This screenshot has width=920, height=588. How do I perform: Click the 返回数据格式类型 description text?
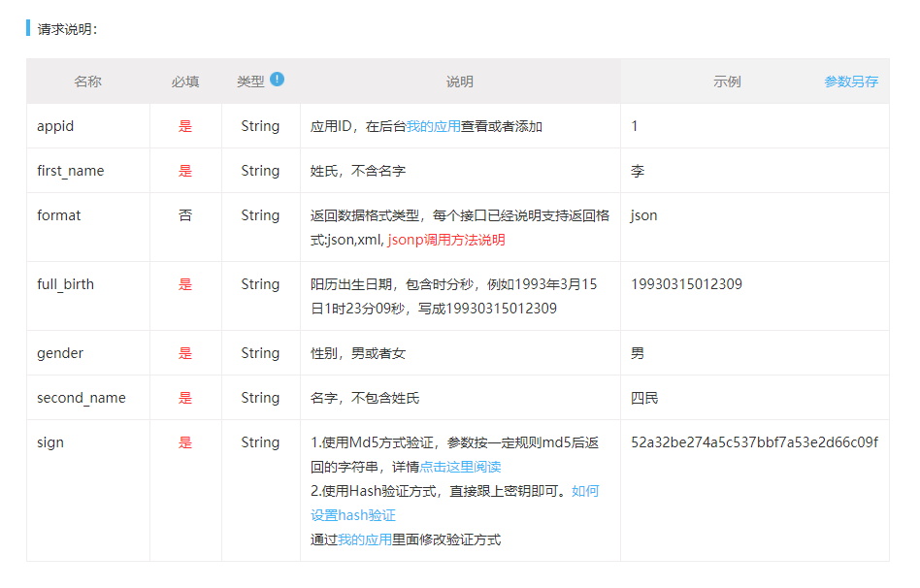pos(460,228)
